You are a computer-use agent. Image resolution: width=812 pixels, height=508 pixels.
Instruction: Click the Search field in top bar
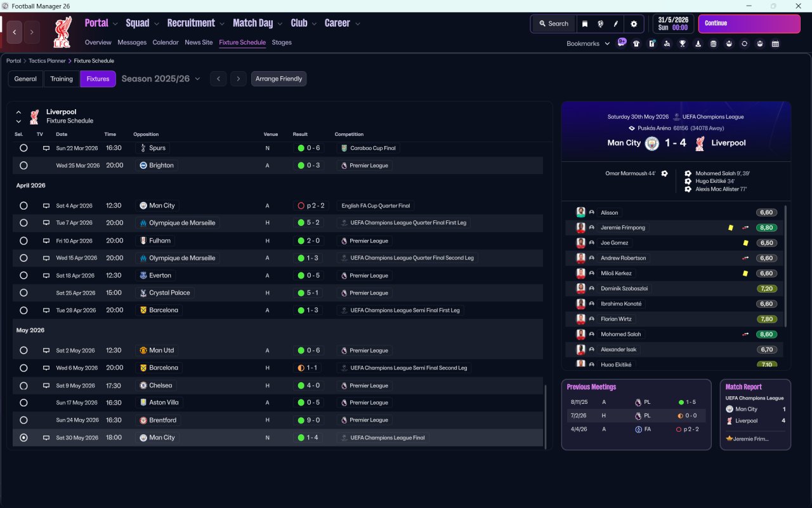(553, 24)
